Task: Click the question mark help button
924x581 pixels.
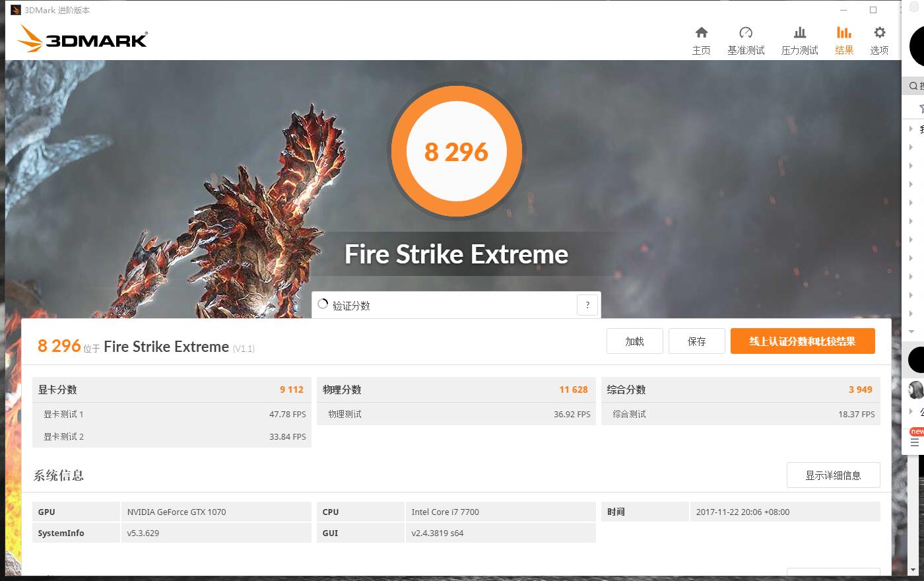Action: (x=587, y=305)
